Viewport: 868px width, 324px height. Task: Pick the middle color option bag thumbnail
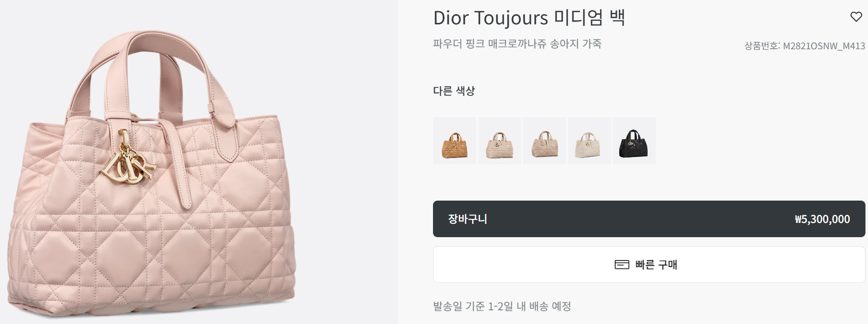(x=544, y=141)
